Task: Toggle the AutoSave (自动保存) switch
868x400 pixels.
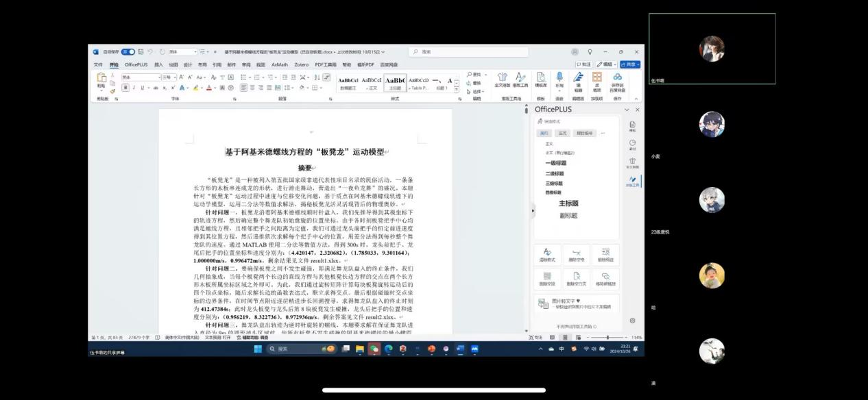Action: pyautogui.click(x=128, y=52)
